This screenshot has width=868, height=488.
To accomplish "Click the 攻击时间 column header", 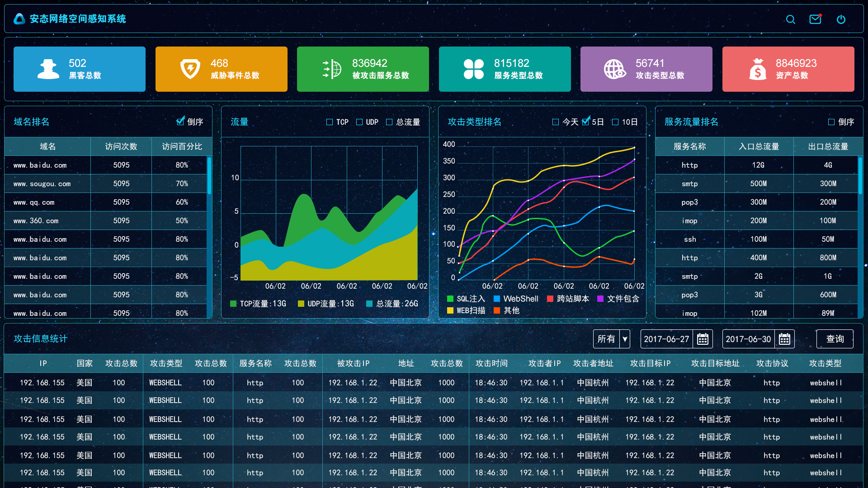I will [491, 363].
